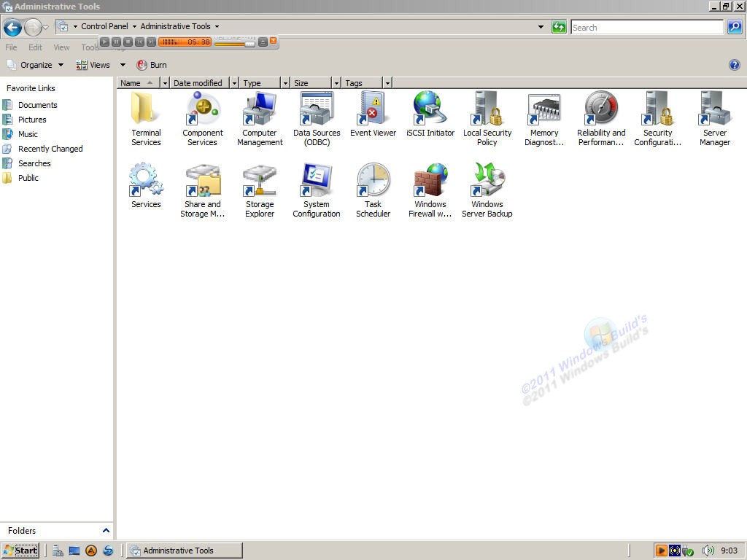This screenshot has width=747, height=560.
Task: Sort by Date modified column header
Action: pyautogui.click(x=200, y=83)
